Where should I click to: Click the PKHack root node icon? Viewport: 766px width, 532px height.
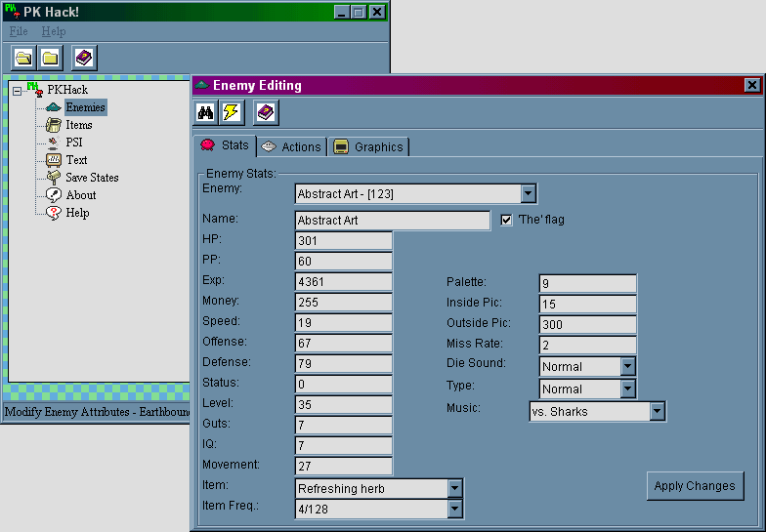(x=35, y=90)
